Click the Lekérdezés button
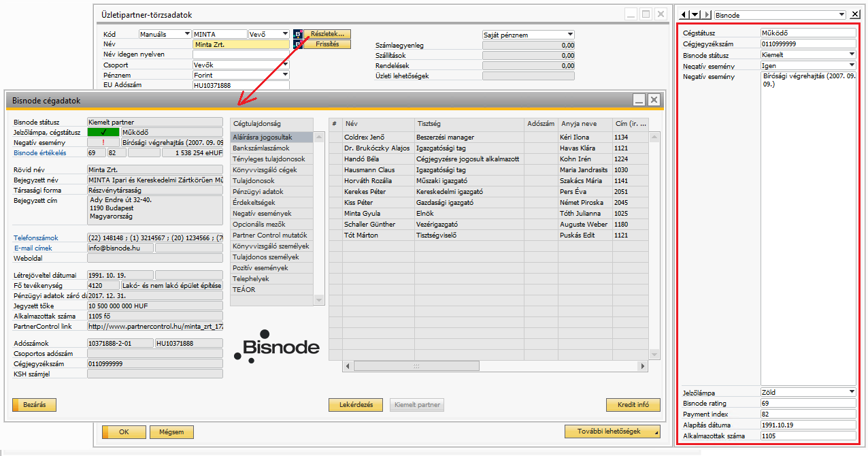 pos(356,405)
